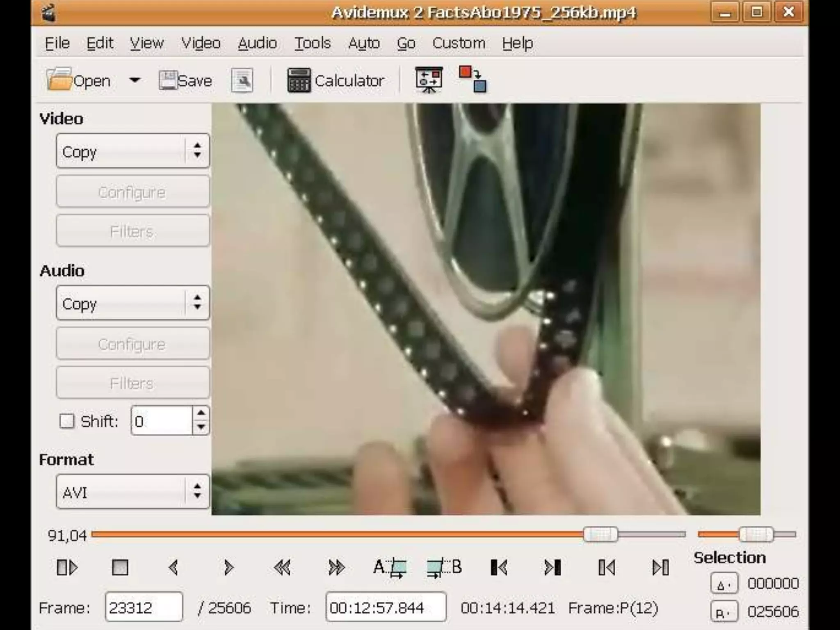840x630 pixels.
Task: Click the Stop button
Action: pyautogui.click(x=120, y=568)
